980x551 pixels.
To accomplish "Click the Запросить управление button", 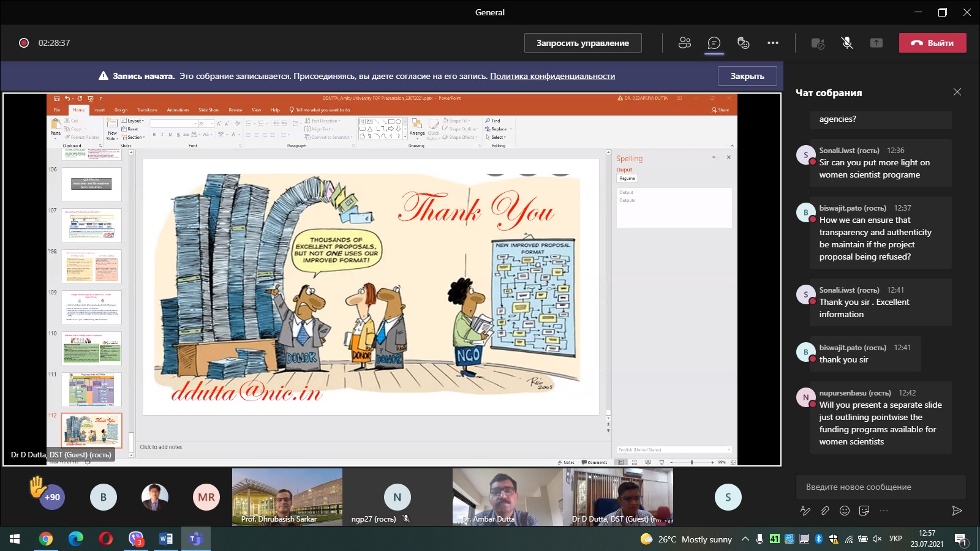I will point(582,43).
